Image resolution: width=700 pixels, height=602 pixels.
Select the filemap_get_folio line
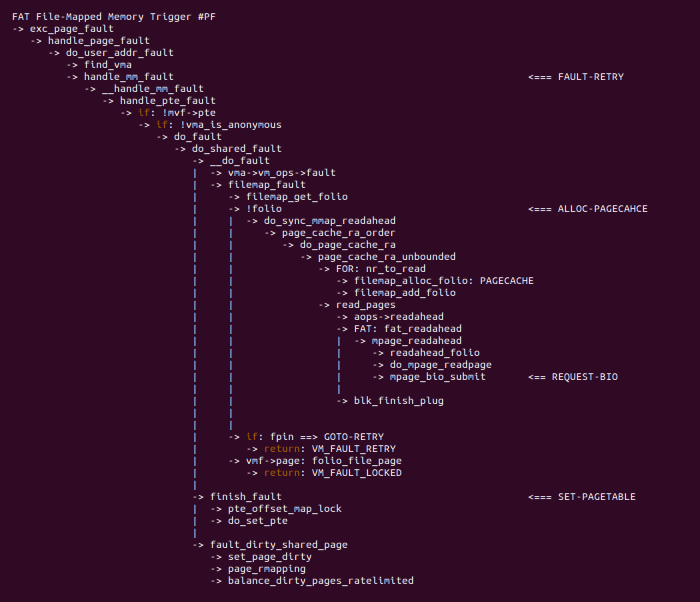pos(297,197)
